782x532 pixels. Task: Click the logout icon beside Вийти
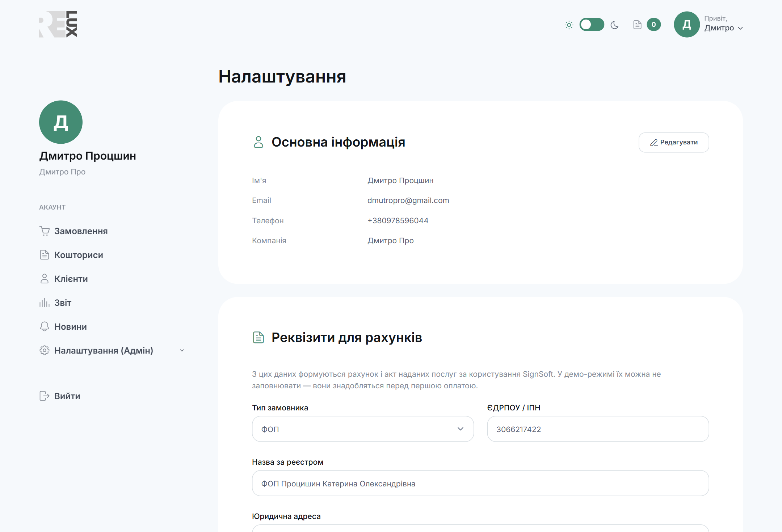click(x=44, y=396)
